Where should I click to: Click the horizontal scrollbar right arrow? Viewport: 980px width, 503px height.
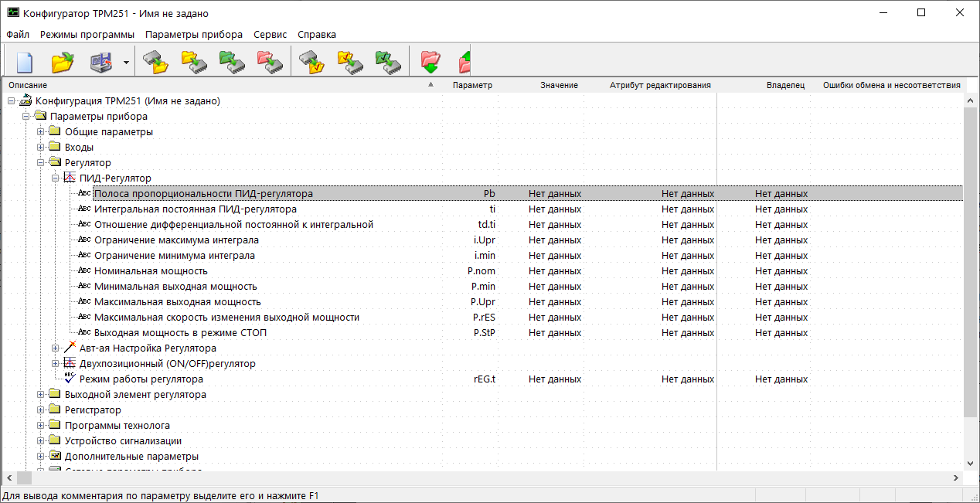point(957,478)
